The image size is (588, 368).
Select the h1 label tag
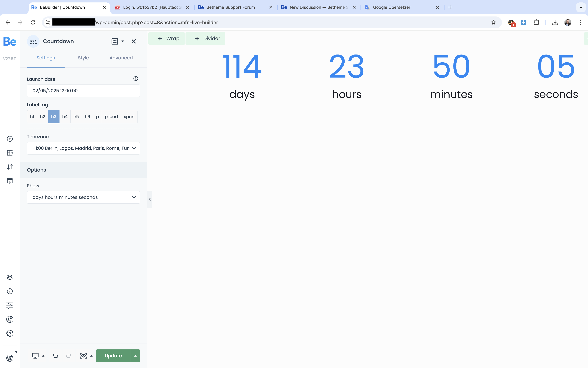pyautogui.click(x=32, y=117)
